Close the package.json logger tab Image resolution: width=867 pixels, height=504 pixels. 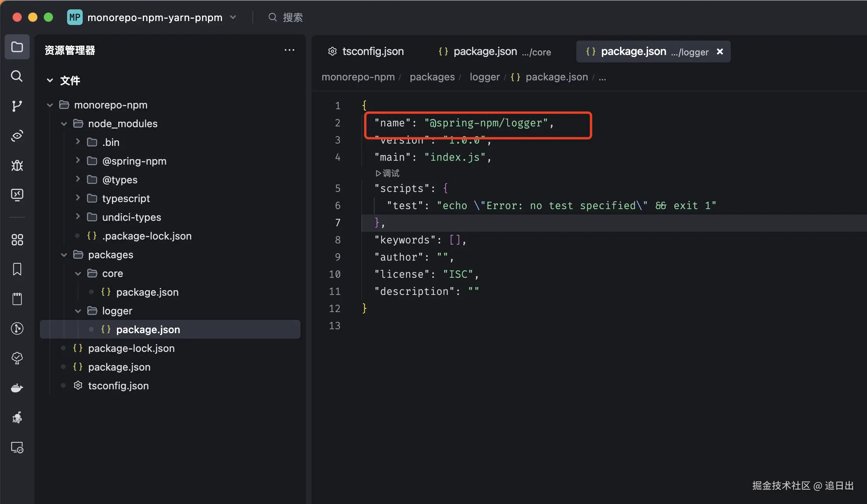point(720,51)
